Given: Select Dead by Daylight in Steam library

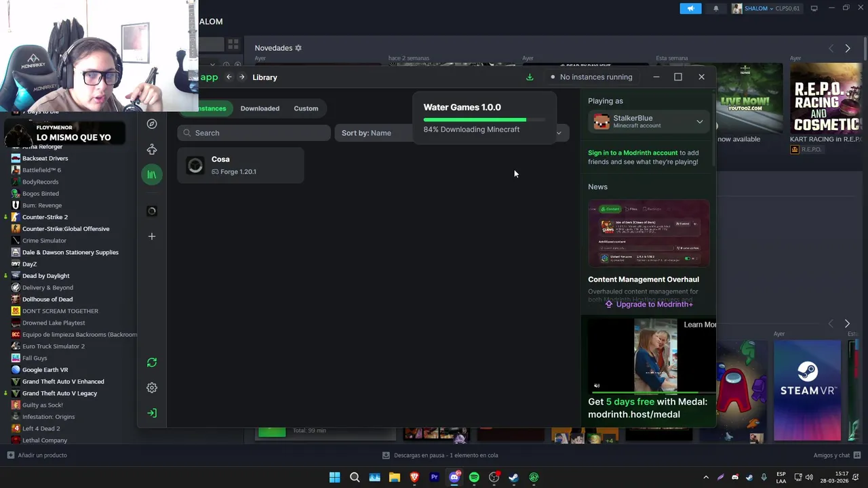Looking at the screenshot, I should [x=45, y=276].
